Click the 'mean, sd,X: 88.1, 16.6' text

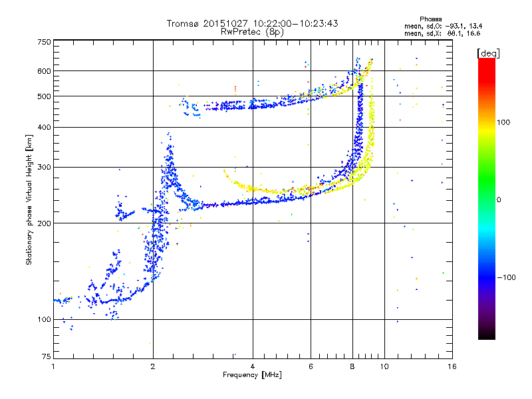click(x=442, y=33)
